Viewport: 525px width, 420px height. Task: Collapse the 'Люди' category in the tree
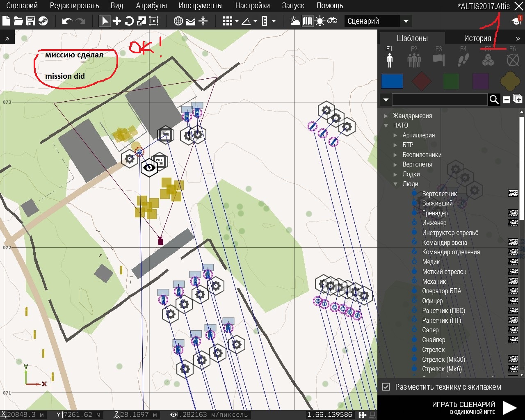[396, 184]
